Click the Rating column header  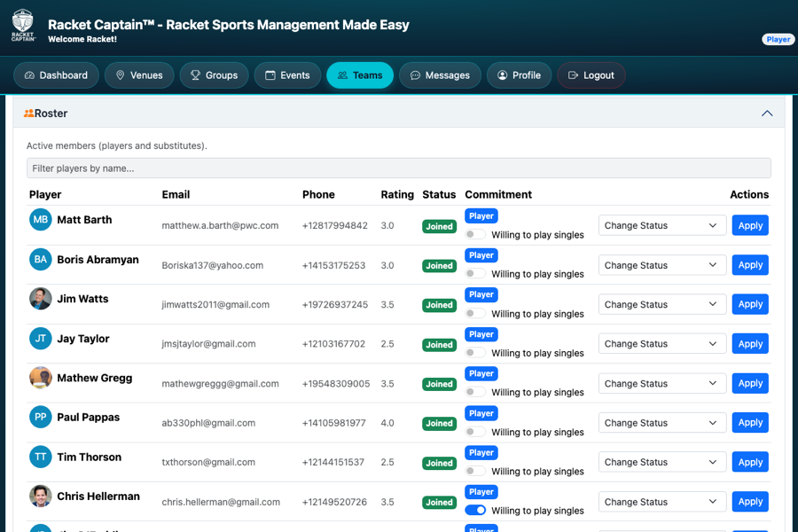[397, 194]
